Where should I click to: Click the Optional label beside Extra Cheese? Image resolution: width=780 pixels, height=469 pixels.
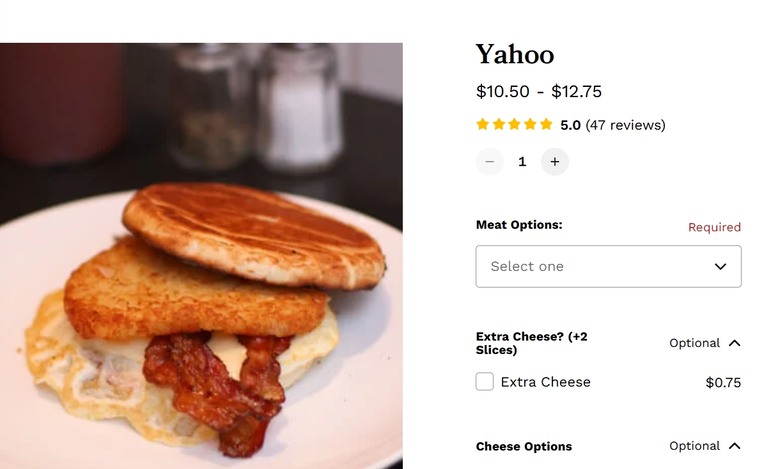(x=694, y=343)
